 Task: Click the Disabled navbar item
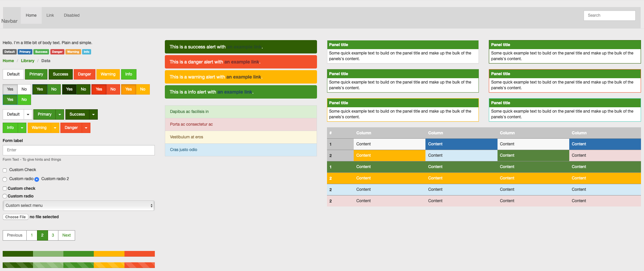(72, 15)
